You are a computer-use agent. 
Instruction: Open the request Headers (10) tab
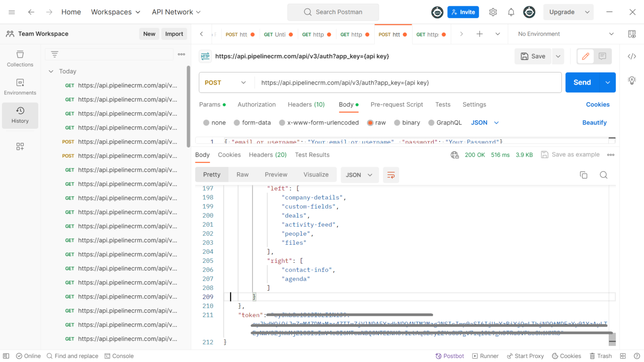point(306,105)
